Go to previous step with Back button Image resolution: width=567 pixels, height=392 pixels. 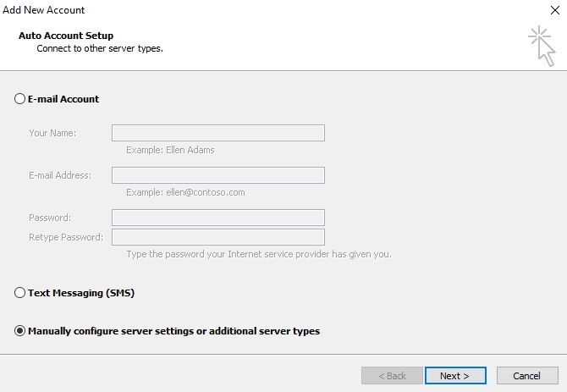pos(392,375)
